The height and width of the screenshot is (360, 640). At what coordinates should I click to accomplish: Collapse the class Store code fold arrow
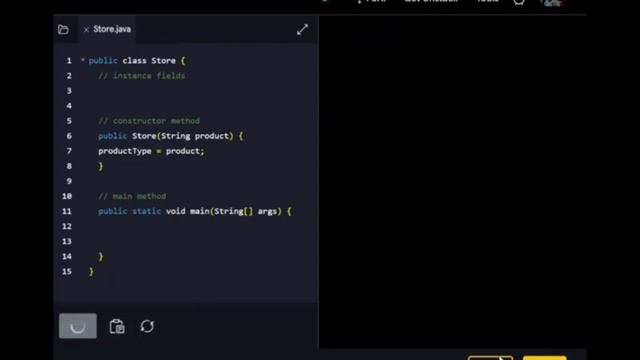[x=82, y=60]
